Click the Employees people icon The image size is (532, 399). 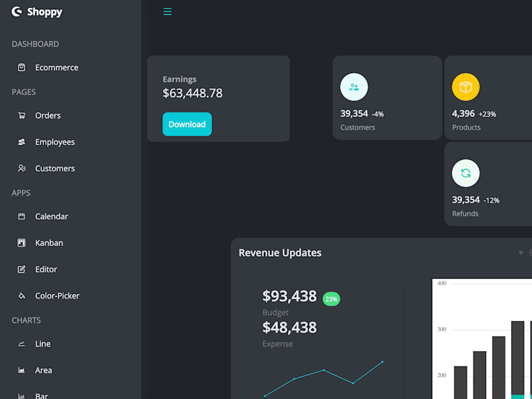pyautogui.click(x=21, y=142)
